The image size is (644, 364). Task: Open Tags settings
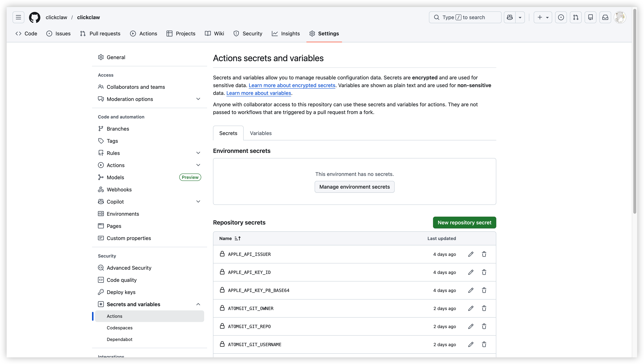tap(149, 141)
